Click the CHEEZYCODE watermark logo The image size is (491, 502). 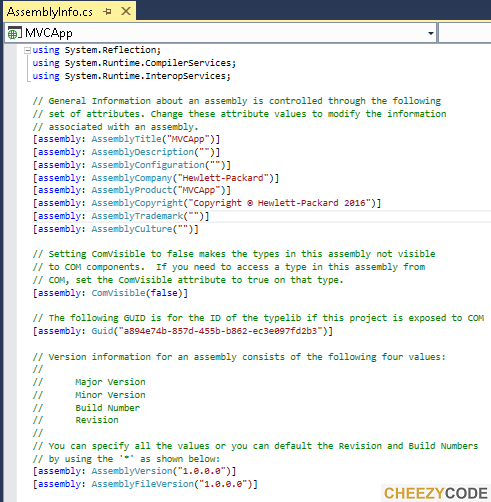(436, 493)
